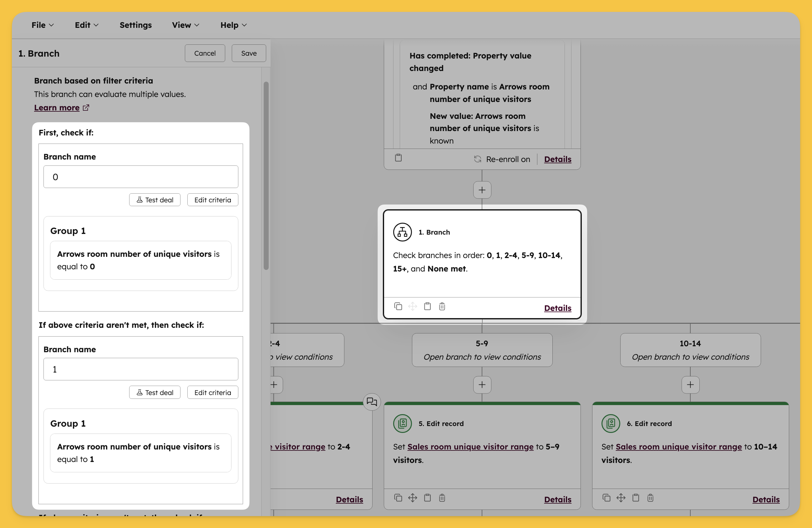Click the comments icon above Edit record card
Viewport: 812px width, 528px height.
(372, 401)
